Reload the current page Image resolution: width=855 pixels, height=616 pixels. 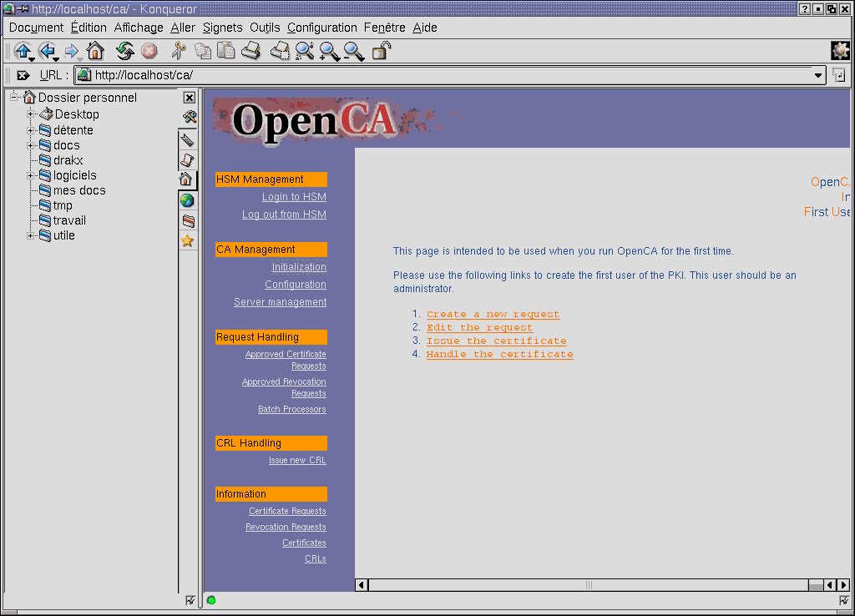point(125,51)
